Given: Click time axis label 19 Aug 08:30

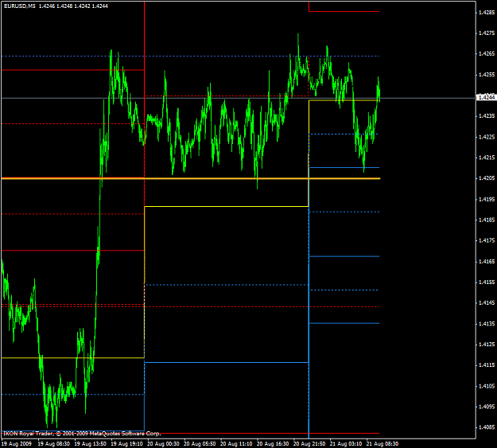Looking at the screenshot, I should tap(54, 443).
